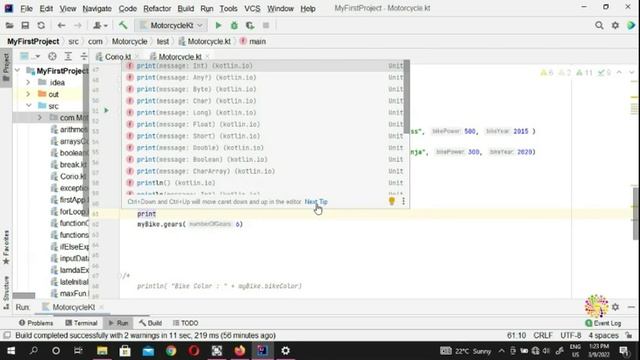Open the user profile dropdown in toolbar
Viewport: 640px width, 360px height.
click(x=100, y=25)
